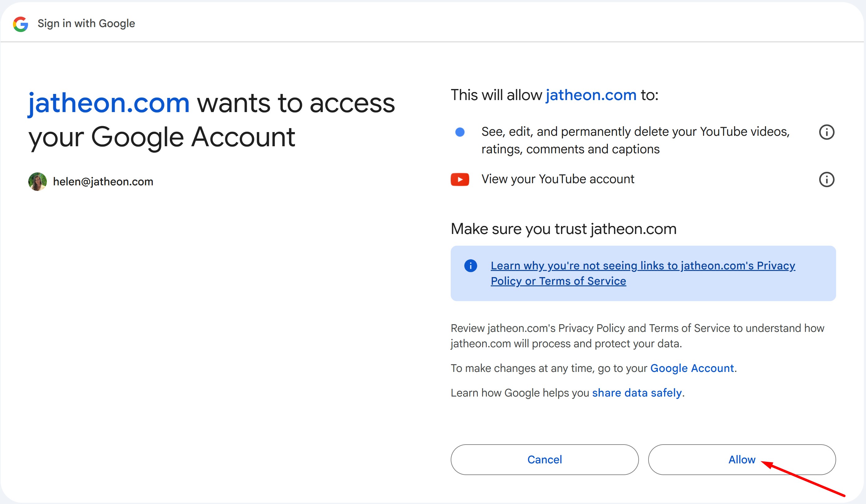Open info for View YouTube account
This screenshot has width=866, height=504.
827,179
